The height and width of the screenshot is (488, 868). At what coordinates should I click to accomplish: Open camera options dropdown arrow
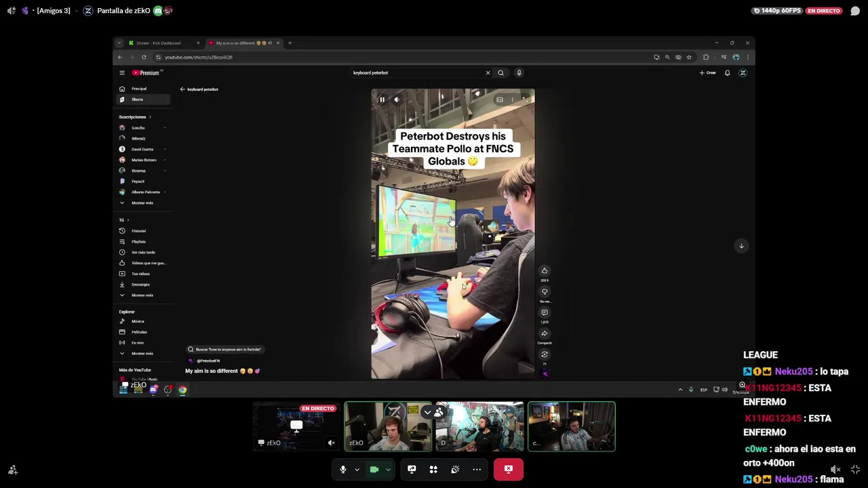[x=388, y=469]
